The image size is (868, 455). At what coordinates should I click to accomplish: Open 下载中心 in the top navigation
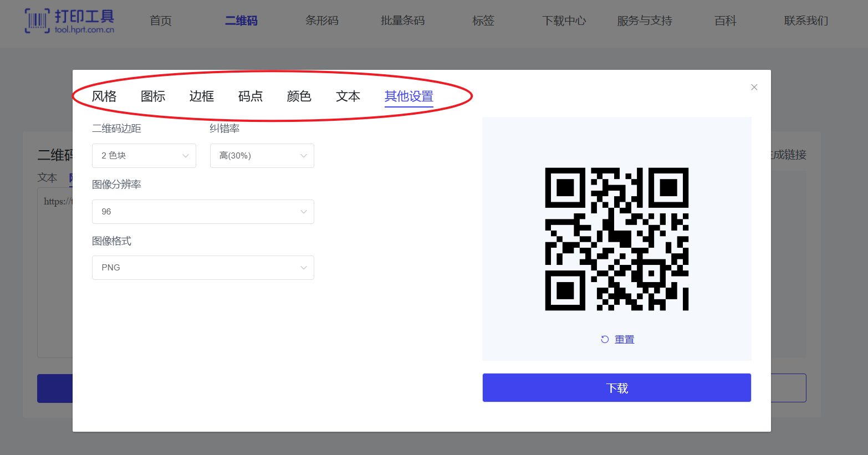(x=564, y=21)
